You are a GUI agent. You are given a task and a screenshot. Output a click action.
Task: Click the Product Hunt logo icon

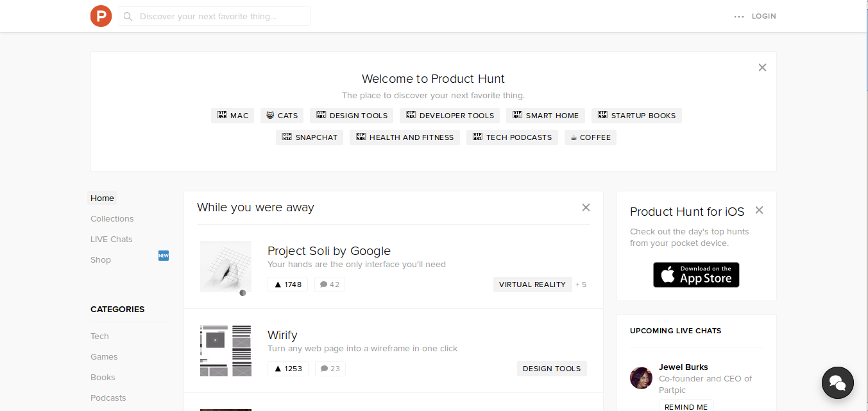(101, 16)
